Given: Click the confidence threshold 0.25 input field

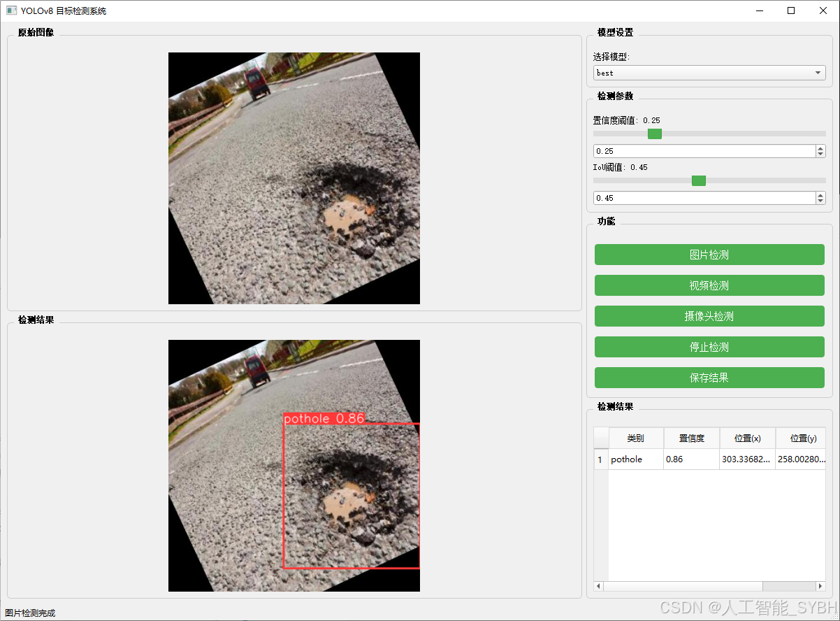Looking at the screenshot, I should click(x=704, y=151).
